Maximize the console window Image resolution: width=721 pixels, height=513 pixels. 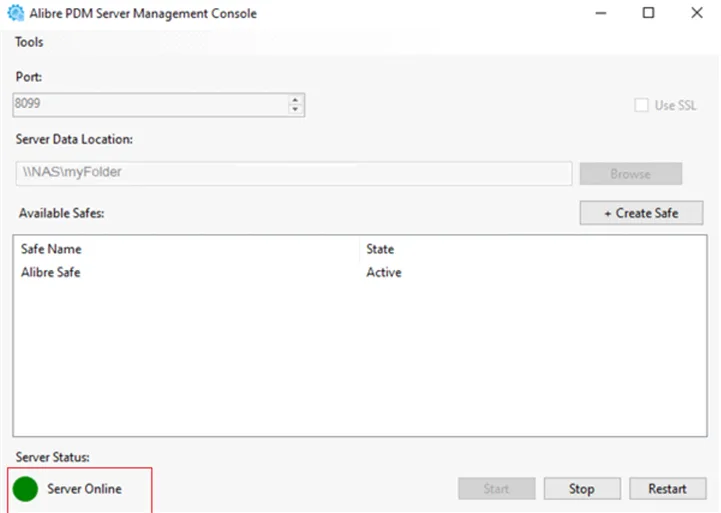(648, 13)
